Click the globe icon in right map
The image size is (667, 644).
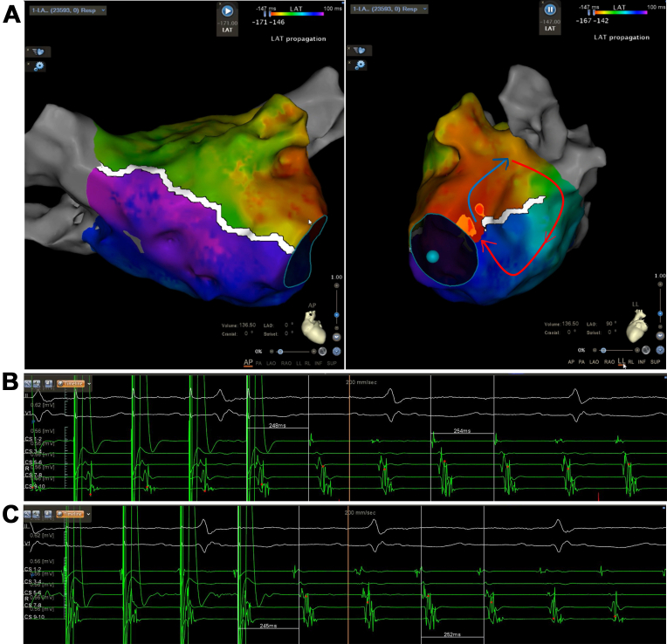pos(646,350)
